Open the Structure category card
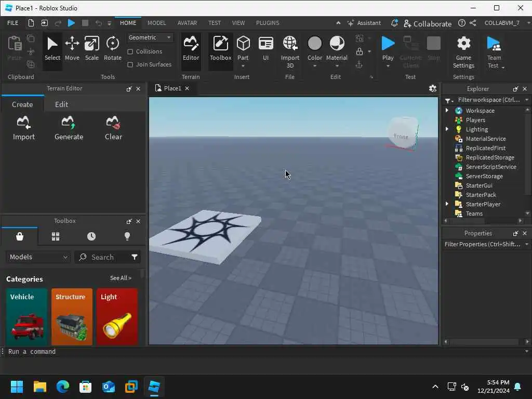The height and width of the screenshot is (399, 532). [x=72, y=316]
